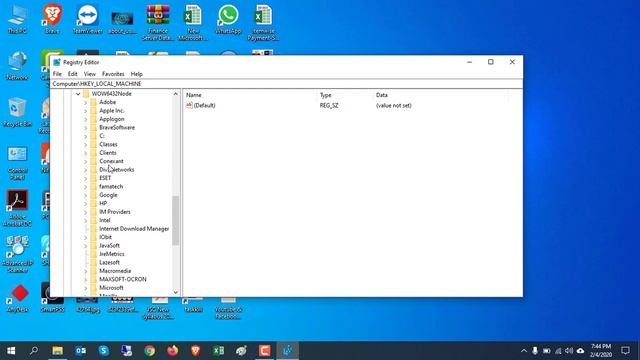Expand the BraveSoftware key
This screenshot has height=360, width=640.
pyautogui.click(x=86, y=128)
